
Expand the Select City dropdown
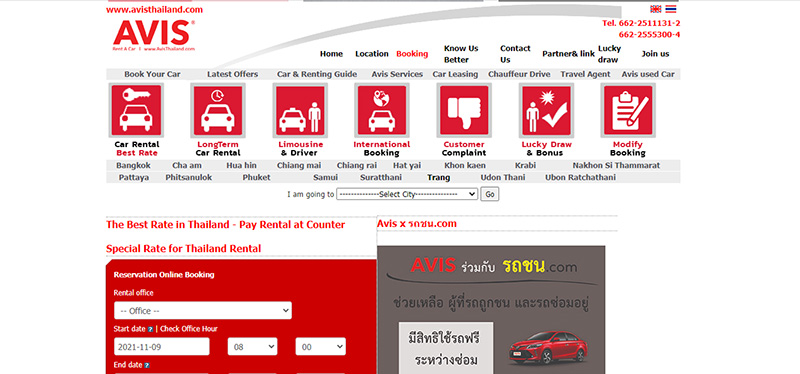click(407, 194)
